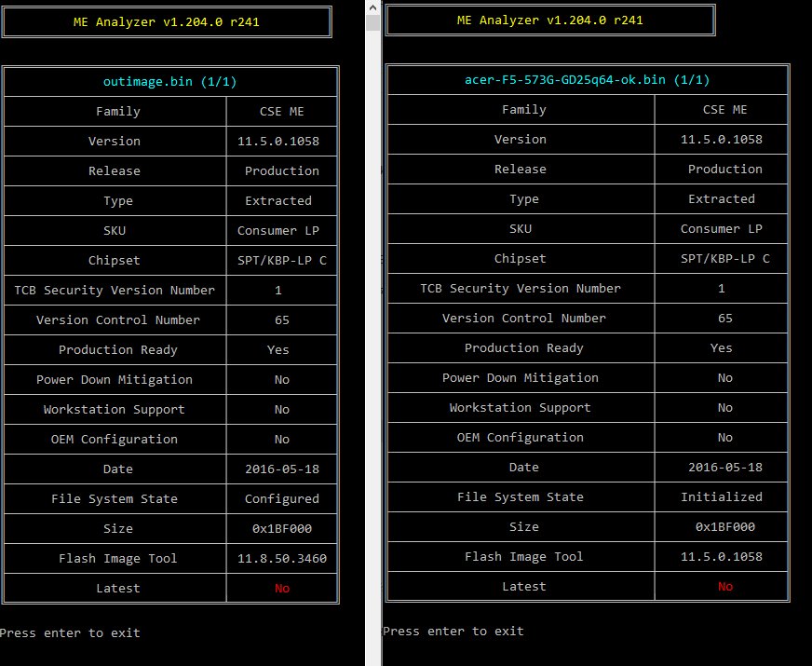The image size is (812, 666).
Task: Click the red 'No' Latest value in left window
Action: [282, 589]
